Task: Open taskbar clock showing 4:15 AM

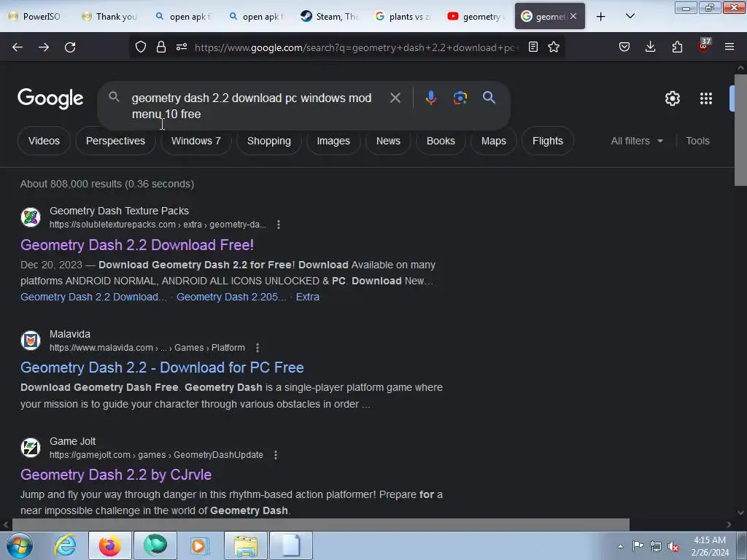Action: point(710,546)
